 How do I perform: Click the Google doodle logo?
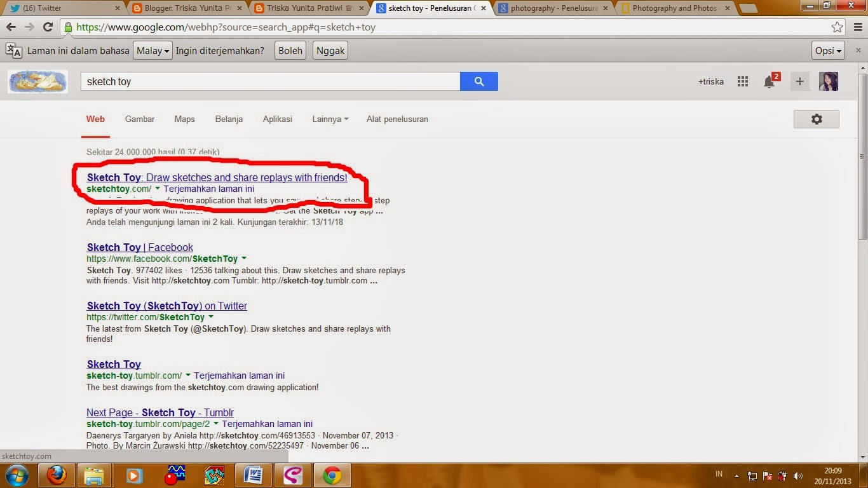pos(37,81)
